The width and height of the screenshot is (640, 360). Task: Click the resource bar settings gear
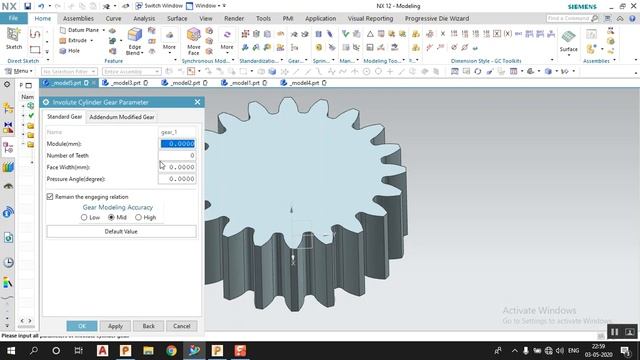click(7, 84)
